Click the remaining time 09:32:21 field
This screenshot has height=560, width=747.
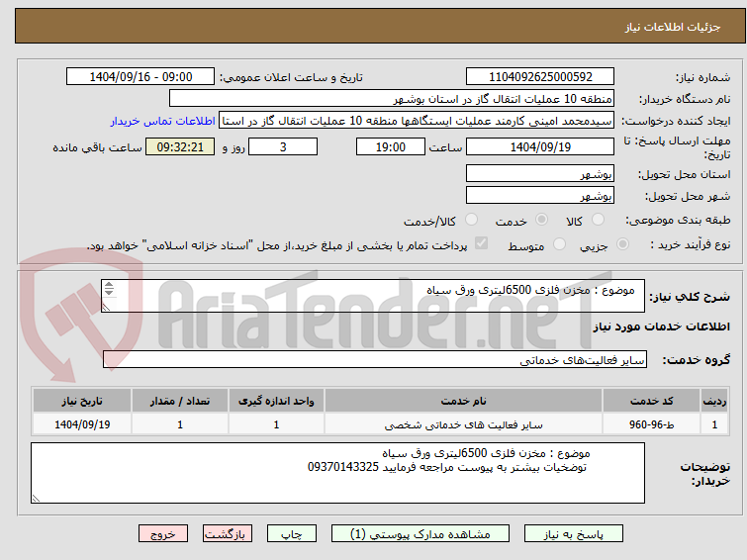[180, 146]
